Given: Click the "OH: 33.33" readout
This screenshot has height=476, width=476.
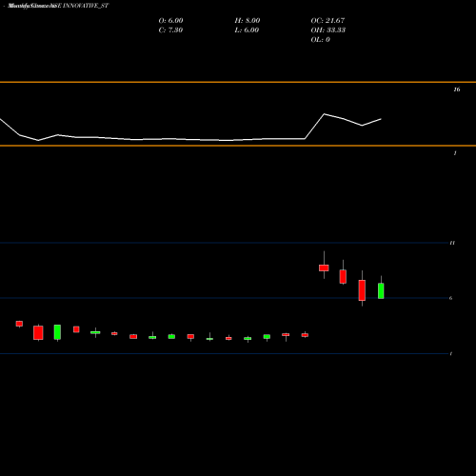Looking at the screenshot, I should [328, 30].
